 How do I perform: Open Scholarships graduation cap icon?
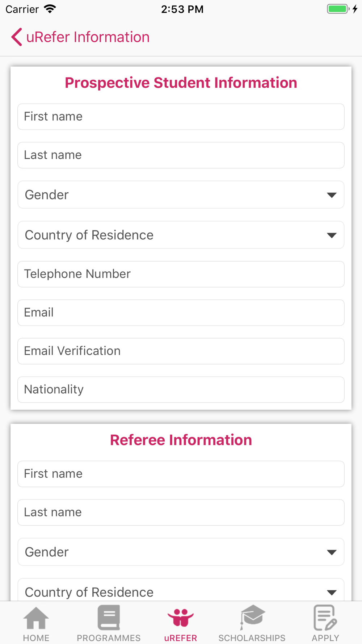(x=252, y=617)
